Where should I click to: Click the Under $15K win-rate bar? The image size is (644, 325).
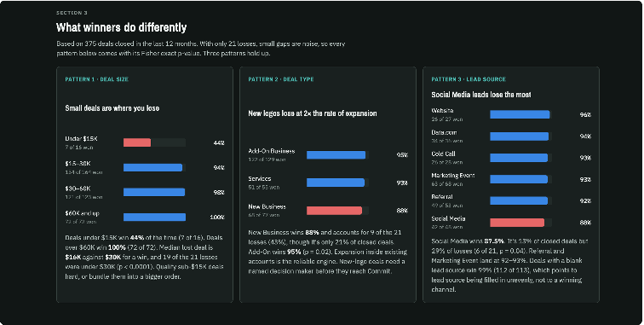click(154, 142)
